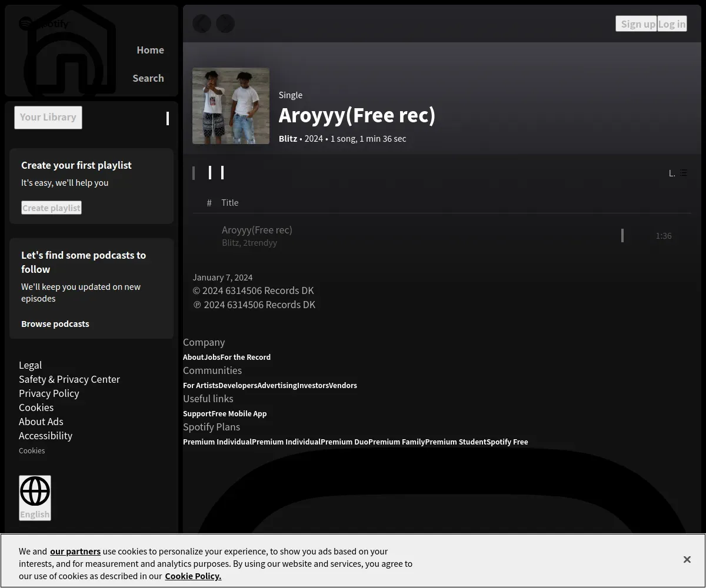
Task: Open the For the Record link
Action: [x=245, y=357]
